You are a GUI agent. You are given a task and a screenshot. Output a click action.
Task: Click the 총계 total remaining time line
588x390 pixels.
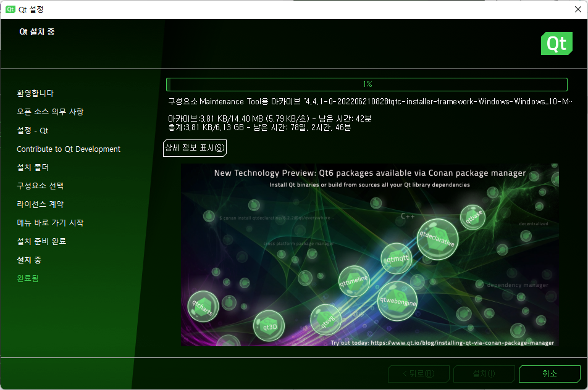tap(259, 127)
